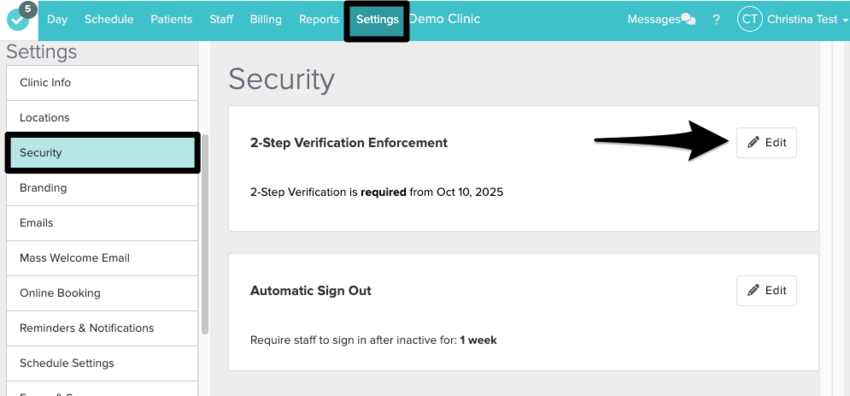This screenshot has width=850, height=396.
Task: Click the Demo Clinic name
Action: tap(445, 19)
